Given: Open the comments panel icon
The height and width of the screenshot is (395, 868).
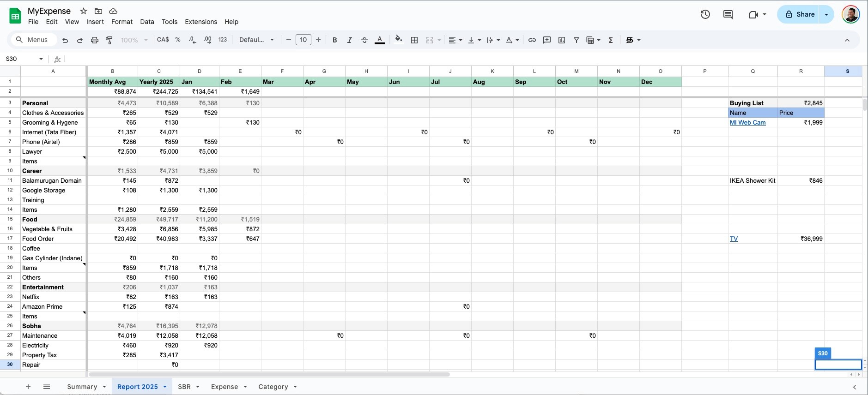Looking at the screenshot, I should coord(728,14).
